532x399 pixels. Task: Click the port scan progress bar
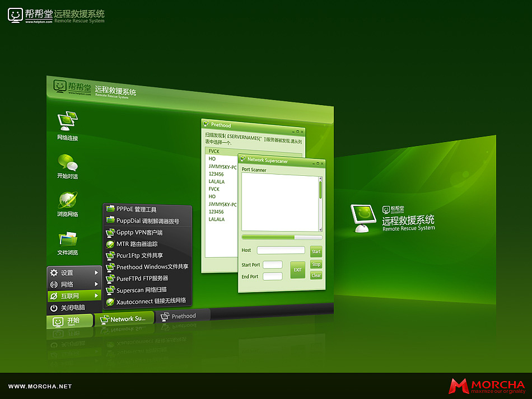(x=282, y=237)
